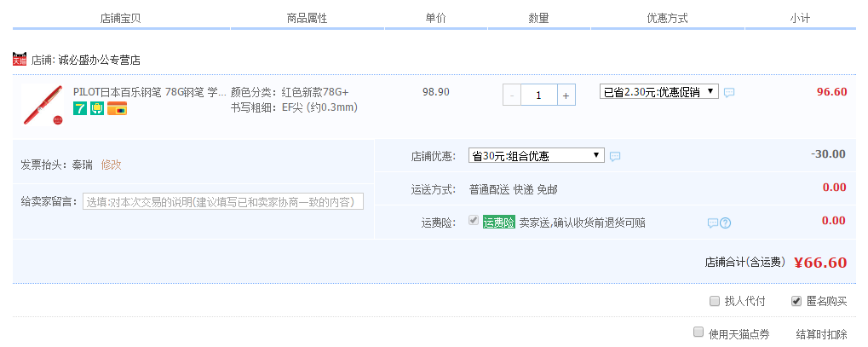Click the credit card payment badge icon

117,108
